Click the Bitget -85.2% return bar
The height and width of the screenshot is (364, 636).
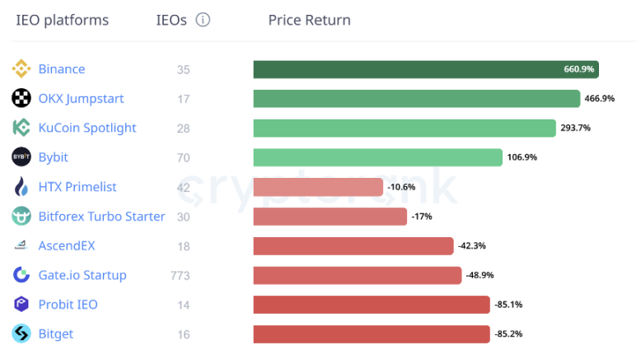tap(372, 334)
